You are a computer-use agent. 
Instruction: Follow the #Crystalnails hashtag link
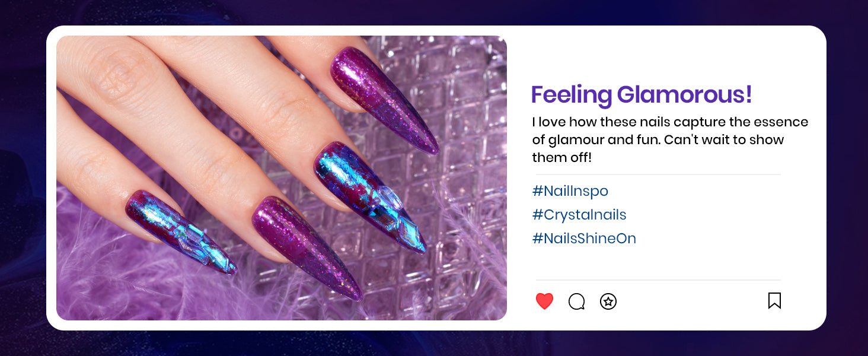[x=579, y=215]
